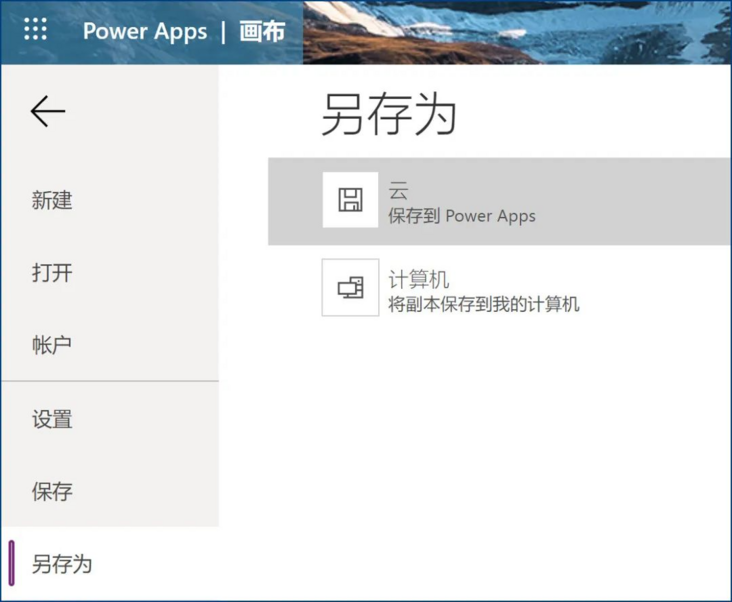
Task: Go to 设置 in the sidebar
Action: pyautogui.click(x=52, y=419)
